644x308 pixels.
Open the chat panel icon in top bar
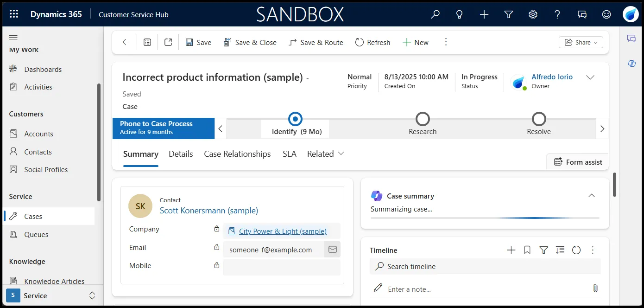tap(582, 14)
